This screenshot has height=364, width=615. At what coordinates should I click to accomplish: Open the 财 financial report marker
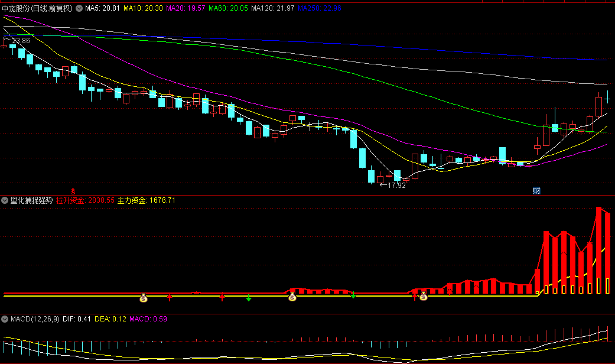click(536, 191)
